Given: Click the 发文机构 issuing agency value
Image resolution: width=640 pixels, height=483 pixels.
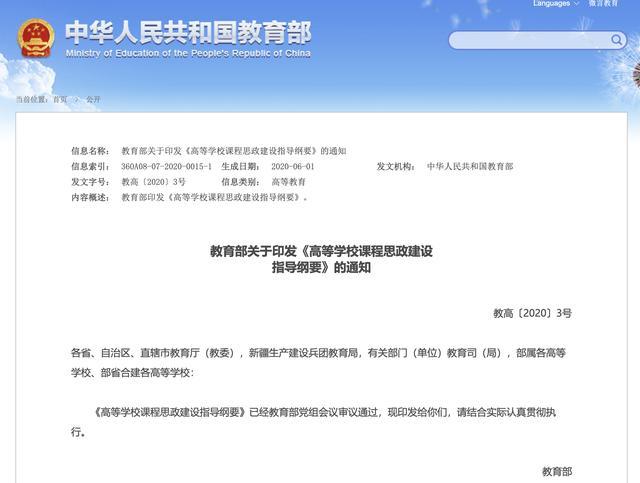Looking at the screenshot, I should pos(469,166).
